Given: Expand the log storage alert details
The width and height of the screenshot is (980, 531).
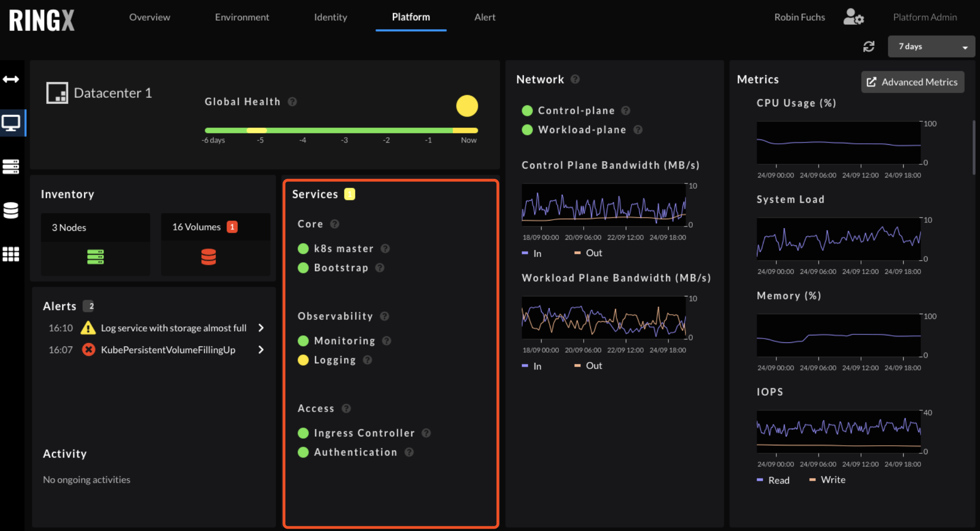Looking at the screenshot, I should pos(261,328).
